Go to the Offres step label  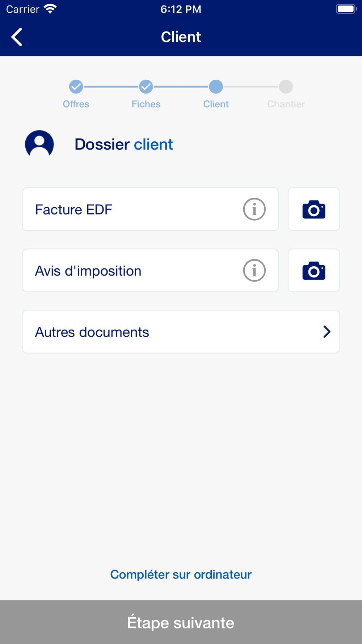point(76,104)
